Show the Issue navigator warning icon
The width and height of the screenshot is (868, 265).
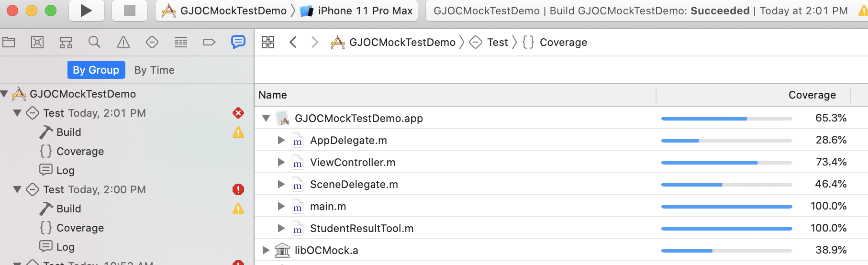[x=123, y=42]
